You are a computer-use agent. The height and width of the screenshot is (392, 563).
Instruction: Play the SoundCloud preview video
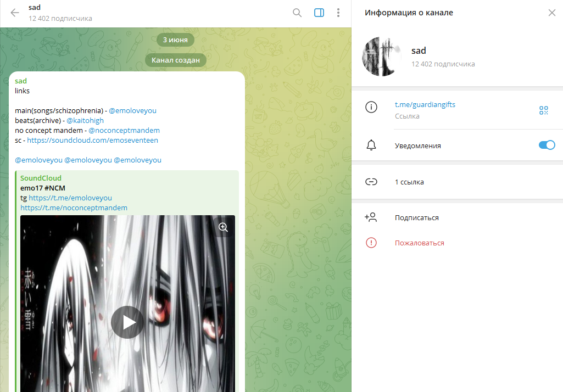coord(127,322)
